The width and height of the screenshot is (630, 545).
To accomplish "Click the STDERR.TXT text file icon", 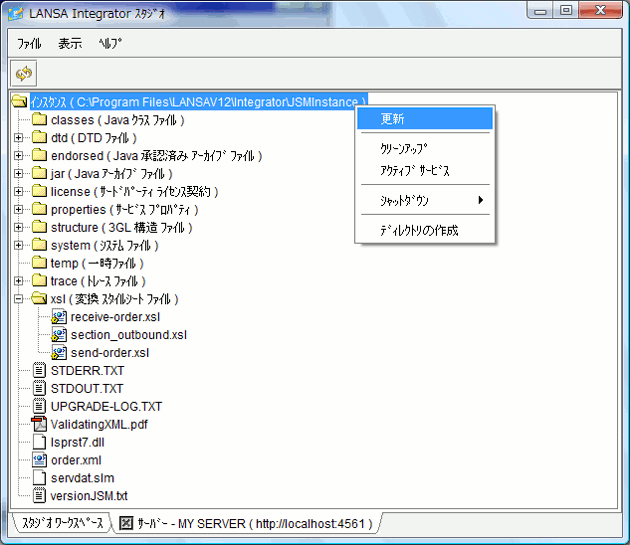I will (39, 370).
